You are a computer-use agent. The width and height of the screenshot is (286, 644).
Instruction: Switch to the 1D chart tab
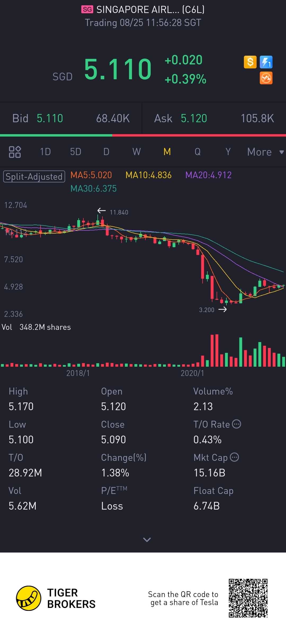click(45, 152)
